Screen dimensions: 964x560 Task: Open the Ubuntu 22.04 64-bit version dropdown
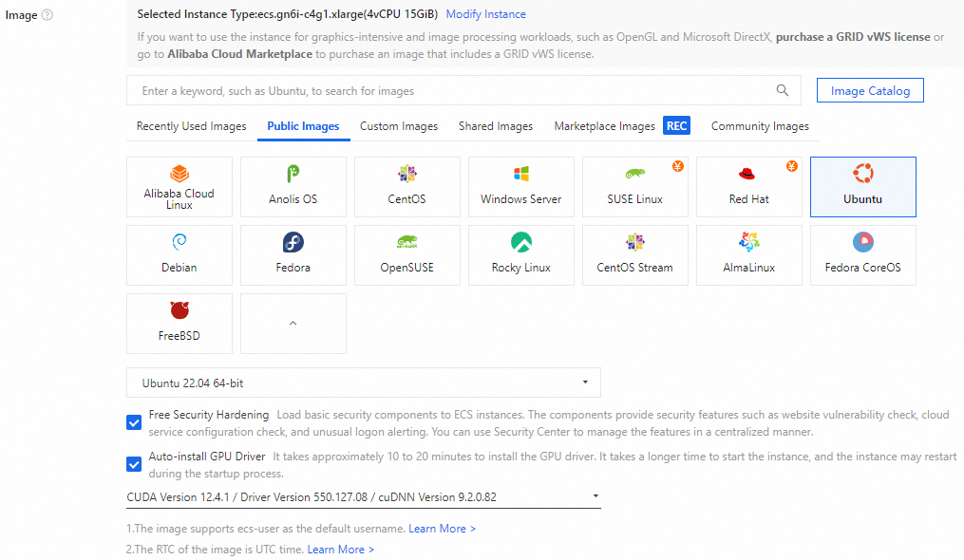tap(363, 383)
